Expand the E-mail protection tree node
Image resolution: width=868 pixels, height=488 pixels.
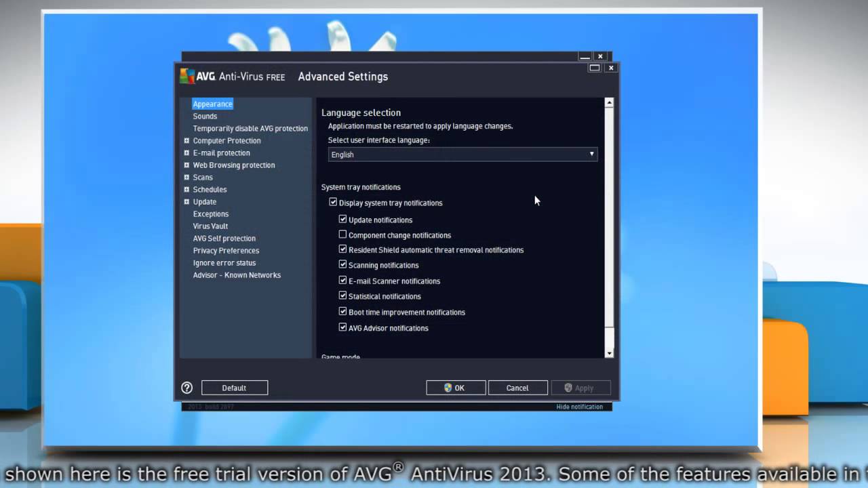tap(186, 152)
